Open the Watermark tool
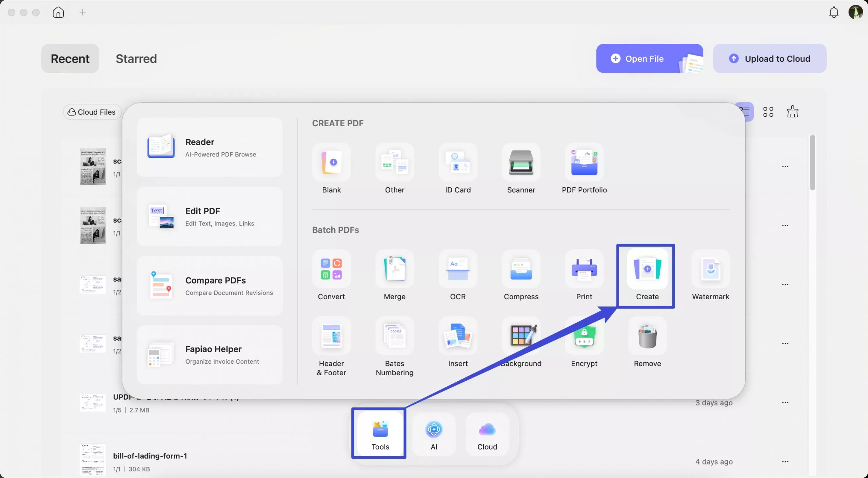This screenshot has width=868, height=478. pos(710,269)
